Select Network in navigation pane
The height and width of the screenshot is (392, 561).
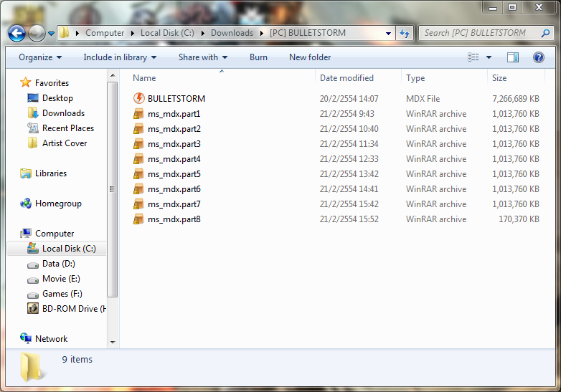51,338
